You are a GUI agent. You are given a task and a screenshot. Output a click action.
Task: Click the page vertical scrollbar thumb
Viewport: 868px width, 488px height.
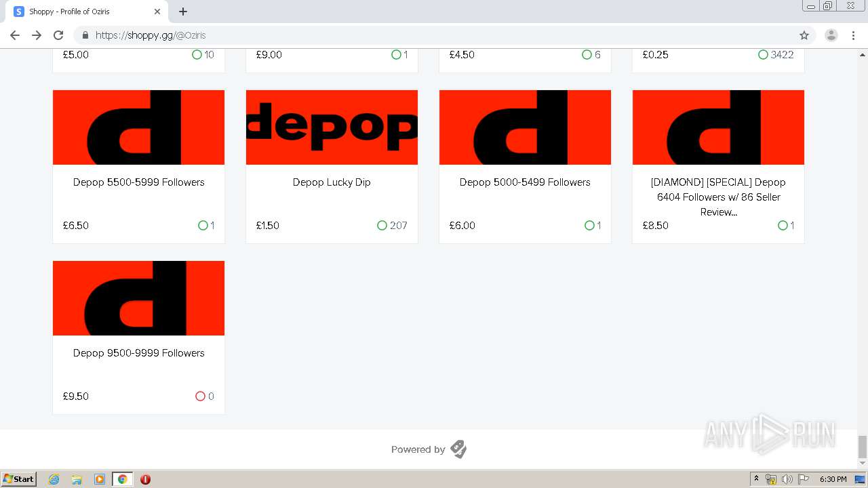863,447
